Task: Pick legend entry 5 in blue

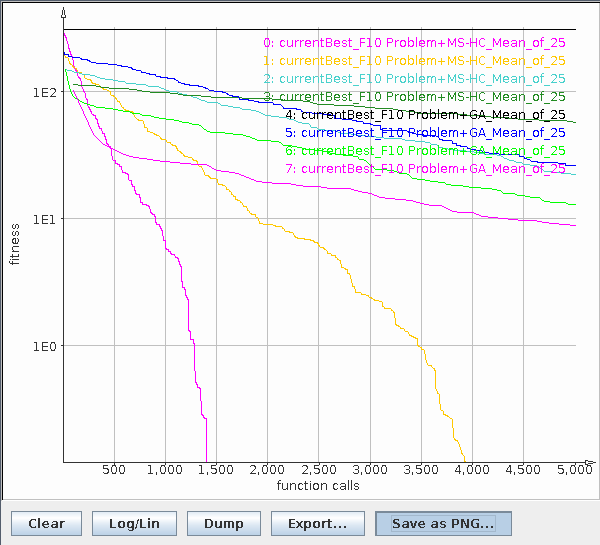Action: click(425, 132)
